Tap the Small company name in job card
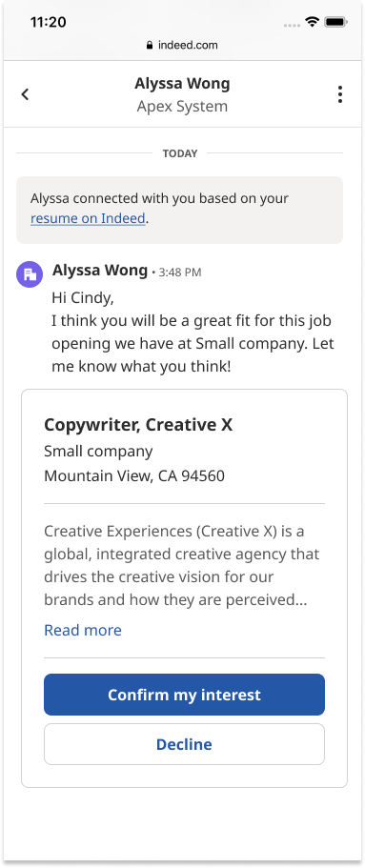 coord(98,452)
